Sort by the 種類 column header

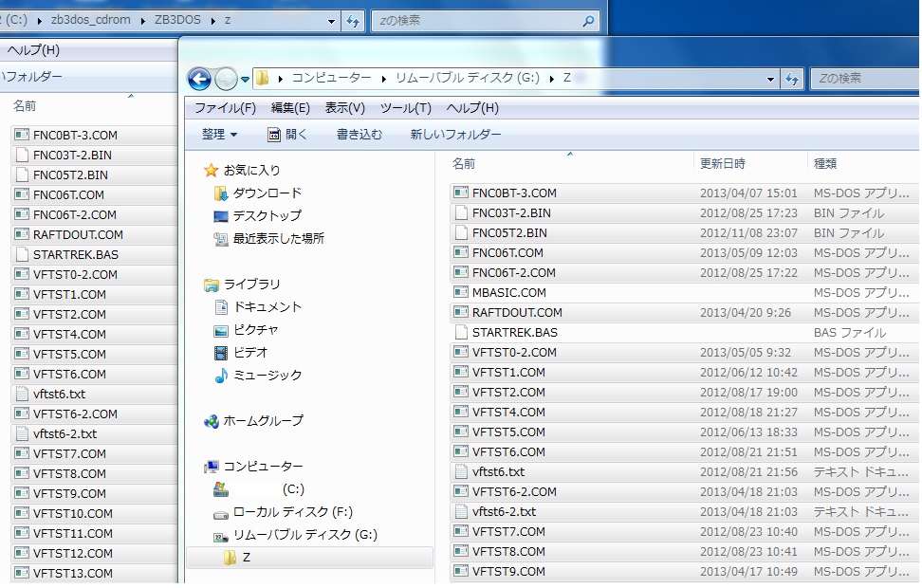point(825,164)
